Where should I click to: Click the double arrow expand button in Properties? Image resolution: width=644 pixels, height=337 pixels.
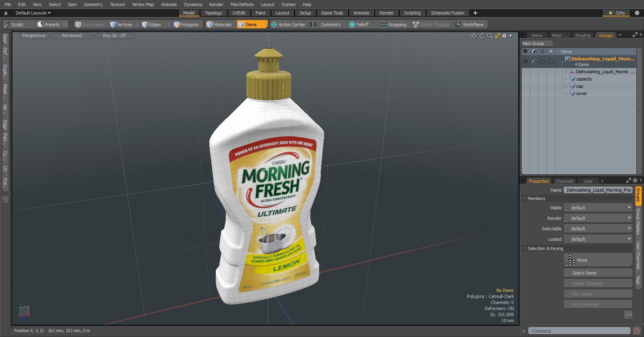[x=629, y=315]
